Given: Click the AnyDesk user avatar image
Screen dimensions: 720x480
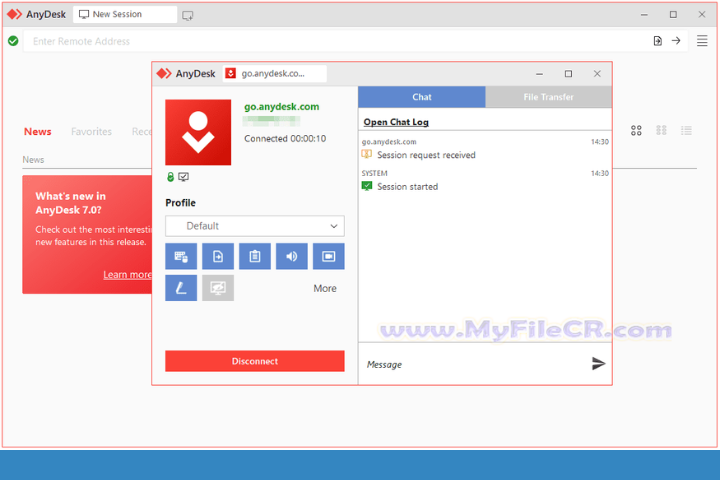Looking at the screenshot, I should tap(198, 132).
